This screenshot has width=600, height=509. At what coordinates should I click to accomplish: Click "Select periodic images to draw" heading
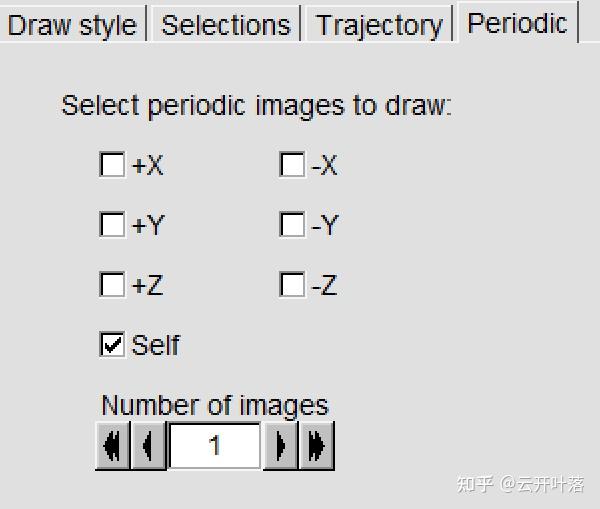click(x=256, y=106)
